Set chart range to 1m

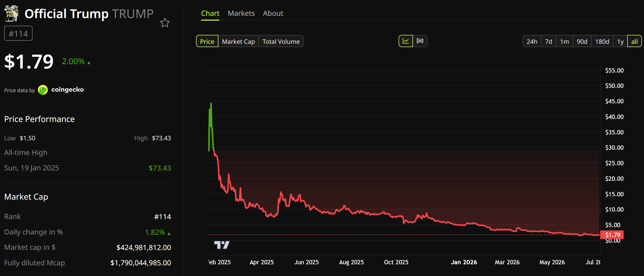coord(564,41)
